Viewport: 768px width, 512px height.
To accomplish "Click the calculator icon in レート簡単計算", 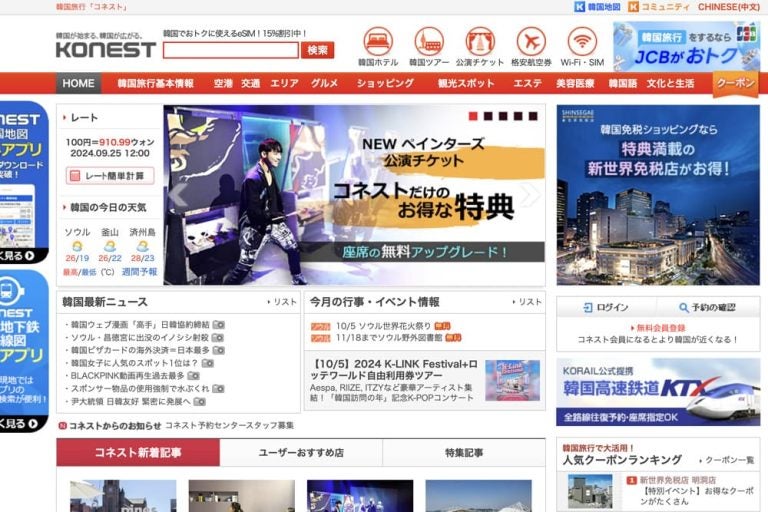I will pyautogui.click(x=75, y=176).
